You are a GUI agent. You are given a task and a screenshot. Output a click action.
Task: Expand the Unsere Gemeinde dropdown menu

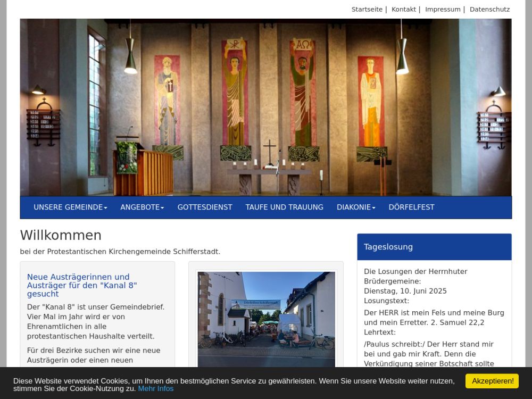click(70, 207)
